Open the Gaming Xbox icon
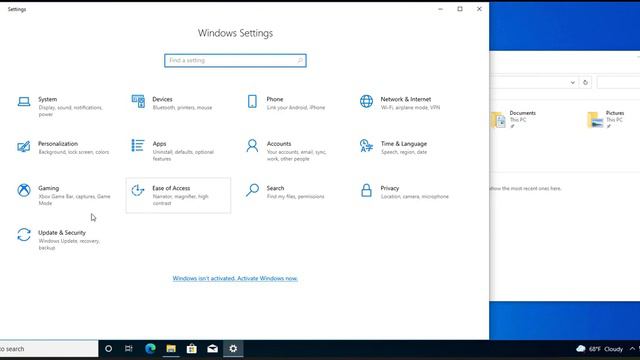This screenshot has width=640, height=360. [24, 190]
